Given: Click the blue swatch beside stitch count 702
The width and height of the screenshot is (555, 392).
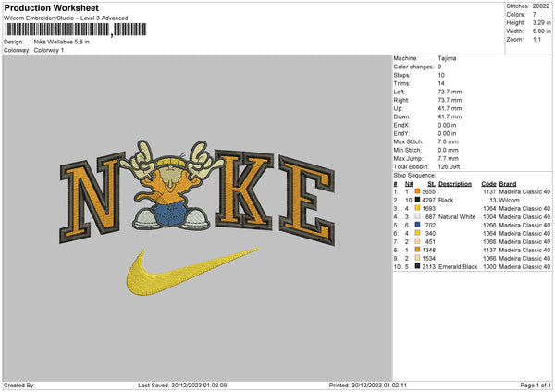Looking at the screenshot, I should [417, 225].
